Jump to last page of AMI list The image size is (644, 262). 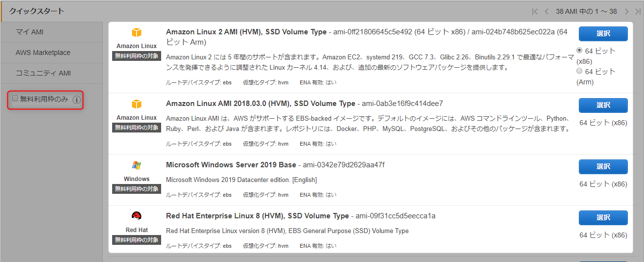(x=638, y=11)
